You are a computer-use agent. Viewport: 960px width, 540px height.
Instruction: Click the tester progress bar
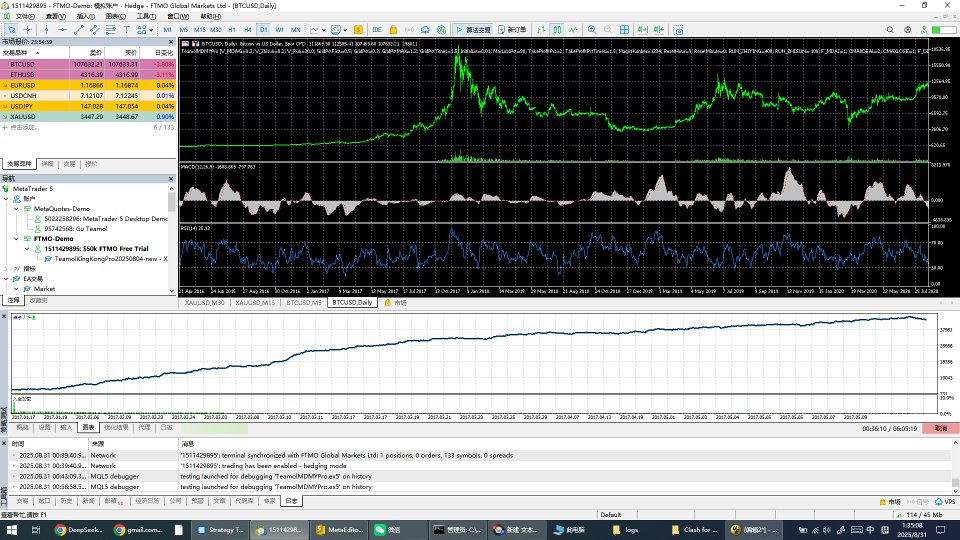[212, 429]
